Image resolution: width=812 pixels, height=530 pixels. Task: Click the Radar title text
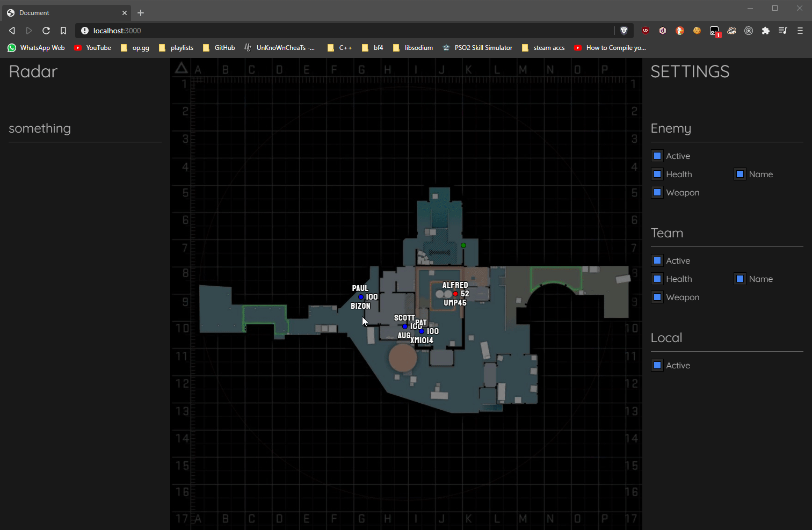[33, 71]
